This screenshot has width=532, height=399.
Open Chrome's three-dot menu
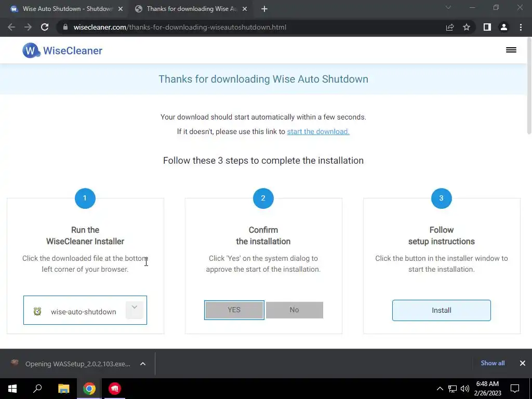pos(521,27)
